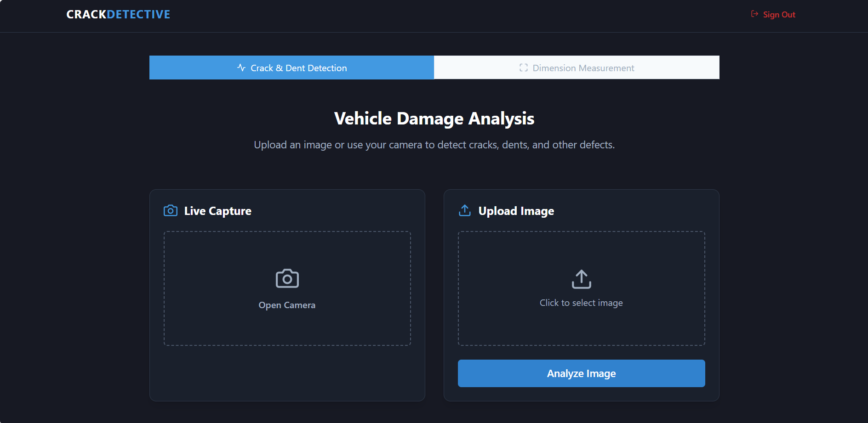Switch to Crack & Dent Detection tab
868x423 pixels.
(x=291, y=68)
